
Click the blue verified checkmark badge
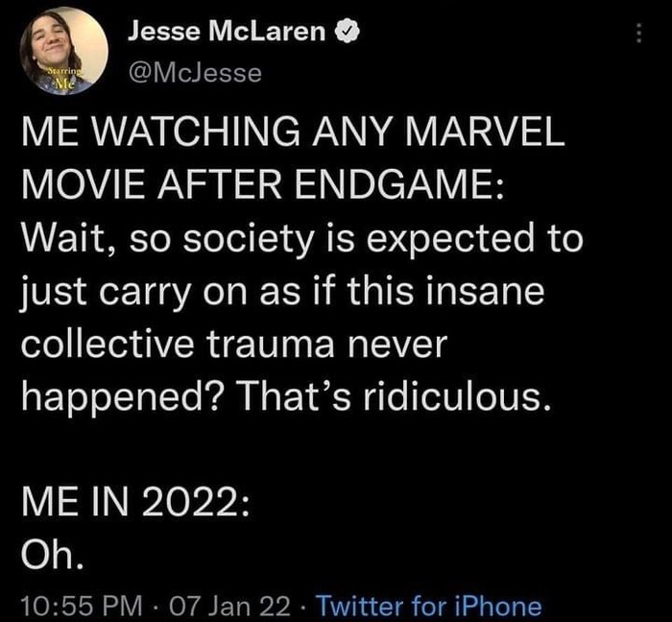346,33
